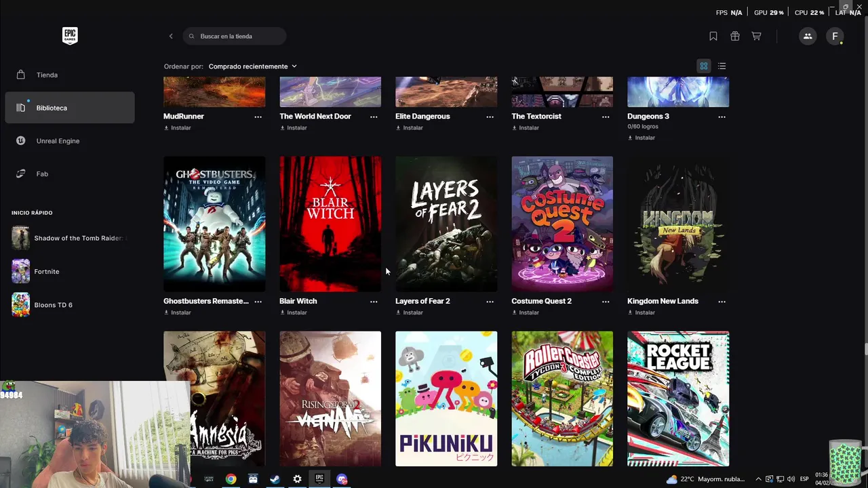Open the profile avatar F
This screenshot has width=868, height=488.
(835, 36)
